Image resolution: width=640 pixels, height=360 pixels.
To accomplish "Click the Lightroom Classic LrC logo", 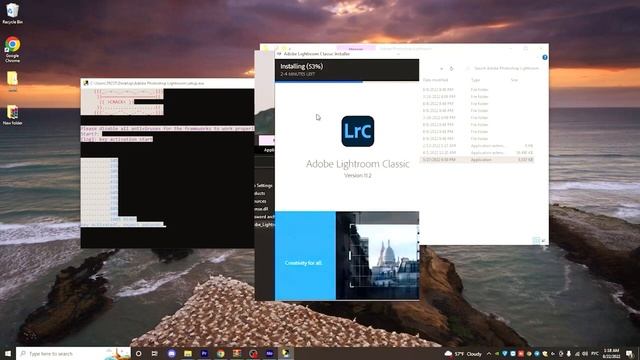I will pyautogui.click(x=358, y=131).
